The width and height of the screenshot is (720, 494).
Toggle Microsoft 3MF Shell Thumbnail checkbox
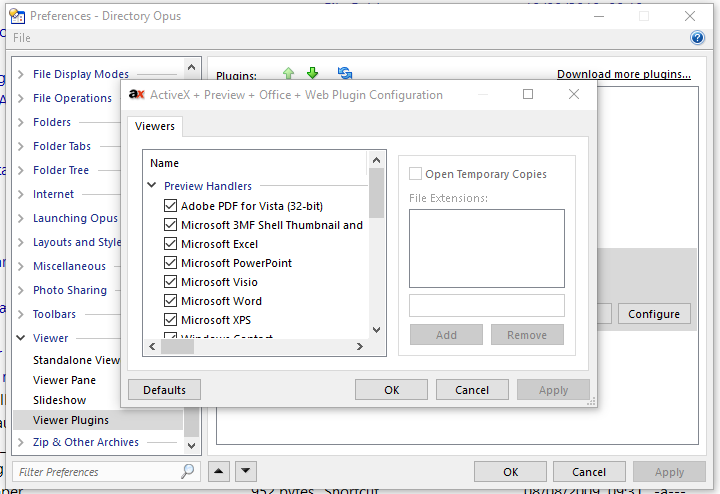point(170,225)
